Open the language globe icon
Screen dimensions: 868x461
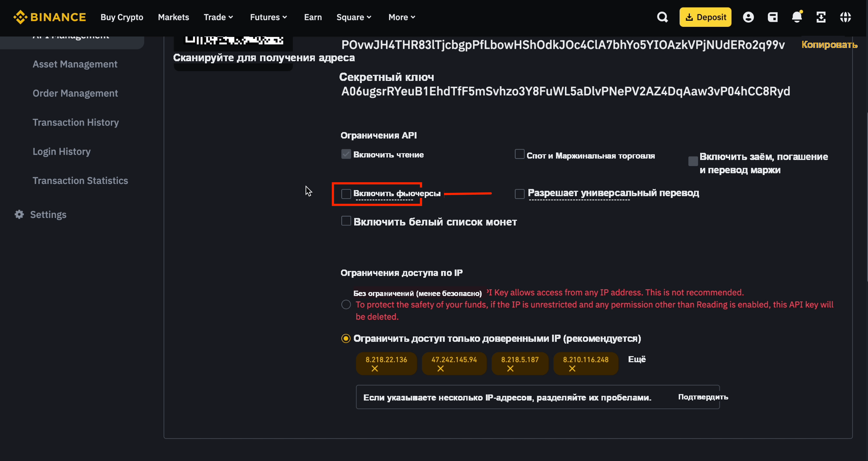pyautogui.click(x=845, y=17)
